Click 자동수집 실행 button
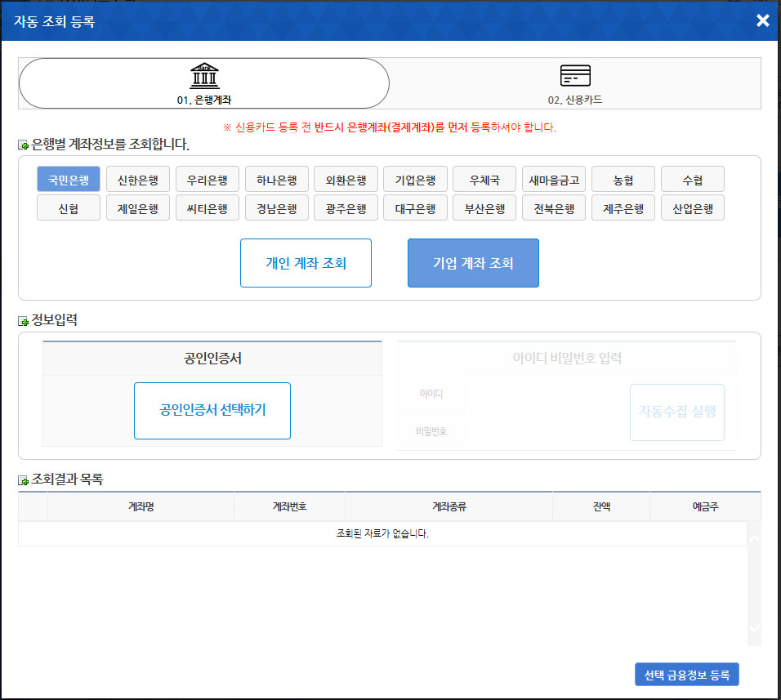Screen dimensions: 781x700 677,412
